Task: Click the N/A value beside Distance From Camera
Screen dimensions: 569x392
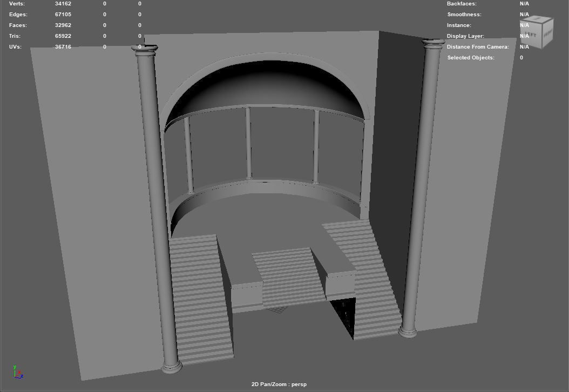Action: 524,47
